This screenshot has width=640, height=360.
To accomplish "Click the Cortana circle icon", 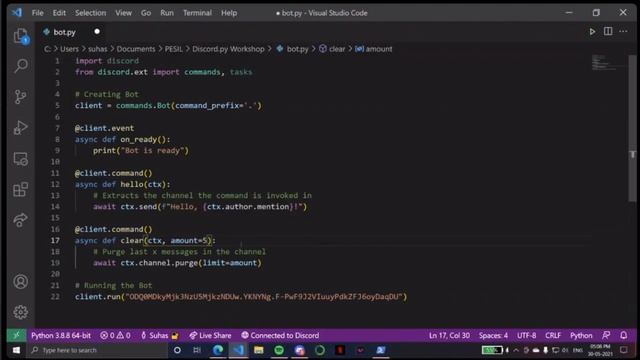I will [177, 350].
